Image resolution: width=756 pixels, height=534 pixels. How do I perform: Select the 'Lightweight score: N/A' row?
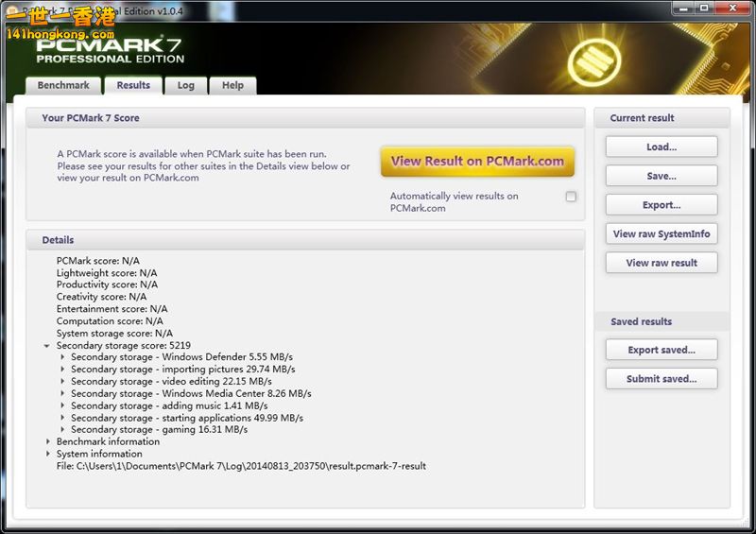tap(107, 272)
